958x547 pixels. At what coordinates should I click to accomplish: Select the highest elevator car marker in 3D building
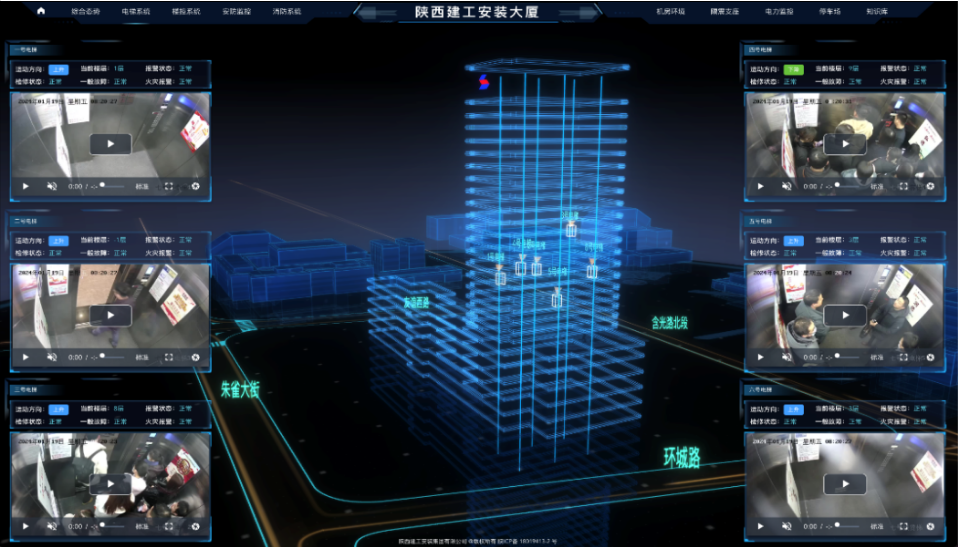[x=571, y=230]
